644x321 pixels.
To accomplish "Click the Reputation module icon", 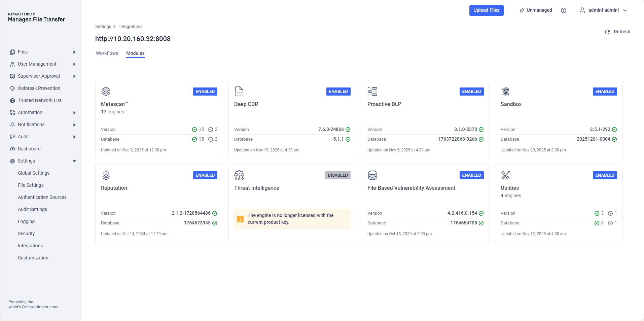I will pyautogui.click(x=106, y=175).
